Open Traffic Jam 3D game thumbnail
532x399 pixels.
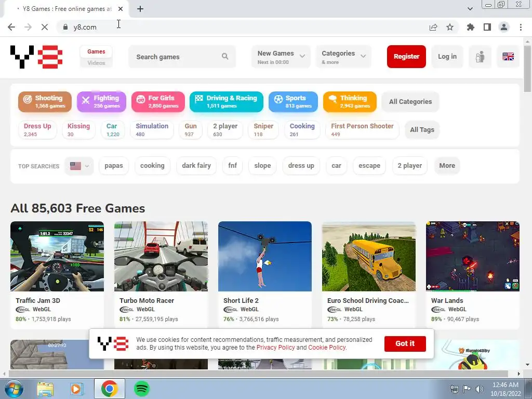tap(57, 256)
